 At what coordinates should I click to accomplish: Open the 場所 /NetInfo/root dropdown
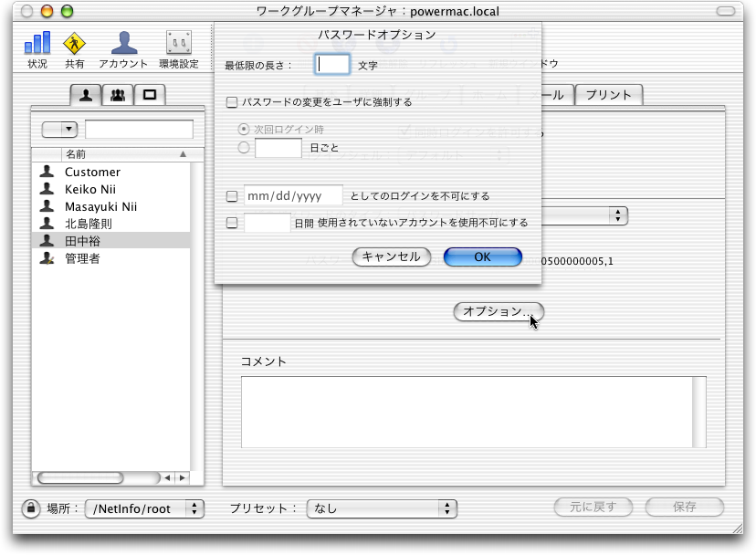pos(145,508)
